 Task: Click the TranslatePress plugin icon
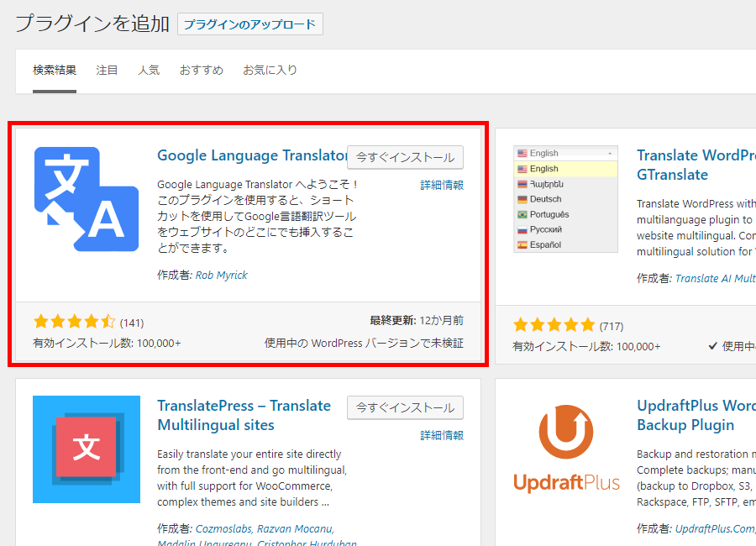(87, 449)
